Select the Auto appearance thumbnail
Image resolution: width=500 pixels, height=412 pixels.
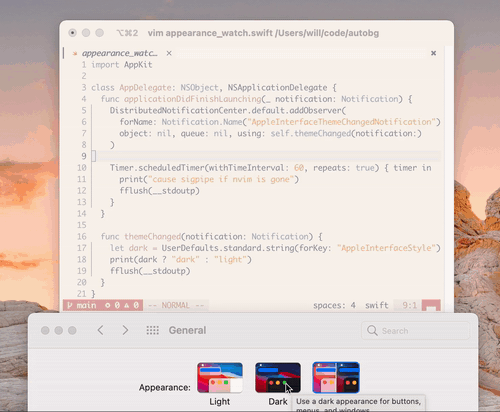coord(336,378)
